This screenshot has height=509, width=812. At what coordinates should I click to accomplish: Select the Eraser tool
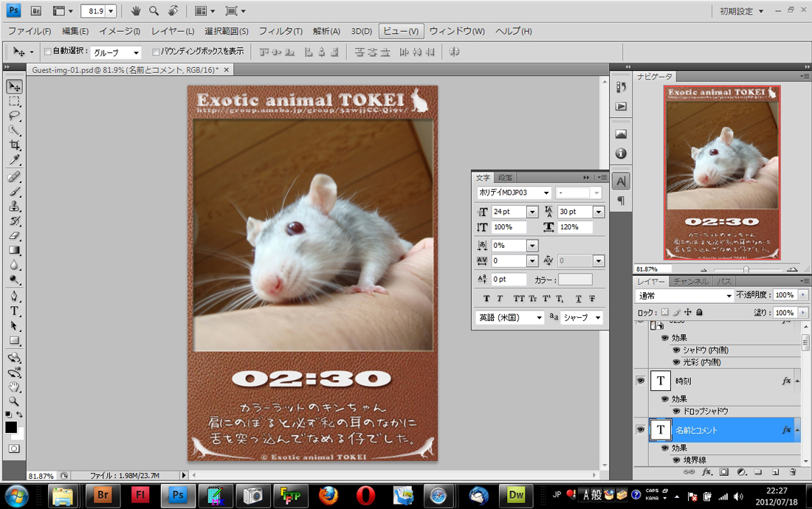coord(14,236)
